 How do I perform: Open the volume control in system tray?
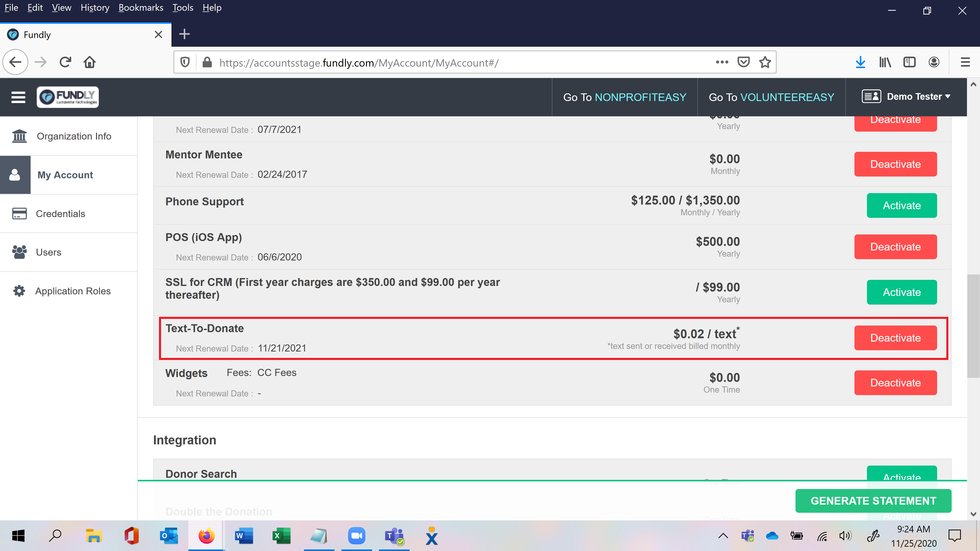[845, 536]
